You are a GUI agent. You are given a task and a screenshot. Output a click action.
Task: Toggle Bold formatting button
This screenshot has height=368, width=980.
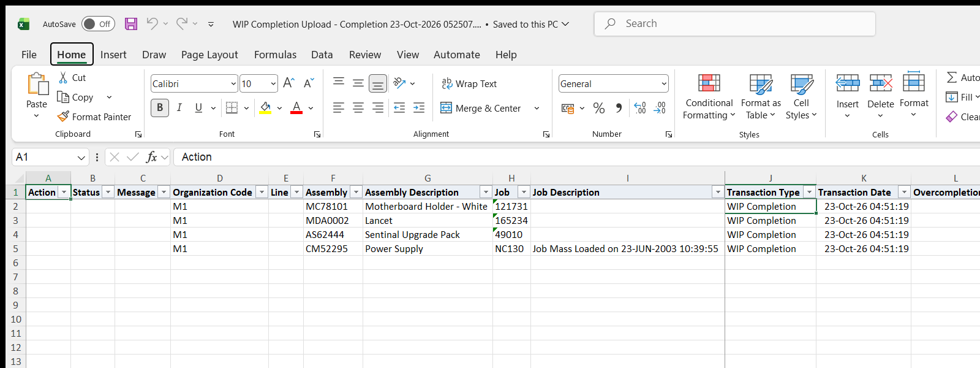coord(160,108)
